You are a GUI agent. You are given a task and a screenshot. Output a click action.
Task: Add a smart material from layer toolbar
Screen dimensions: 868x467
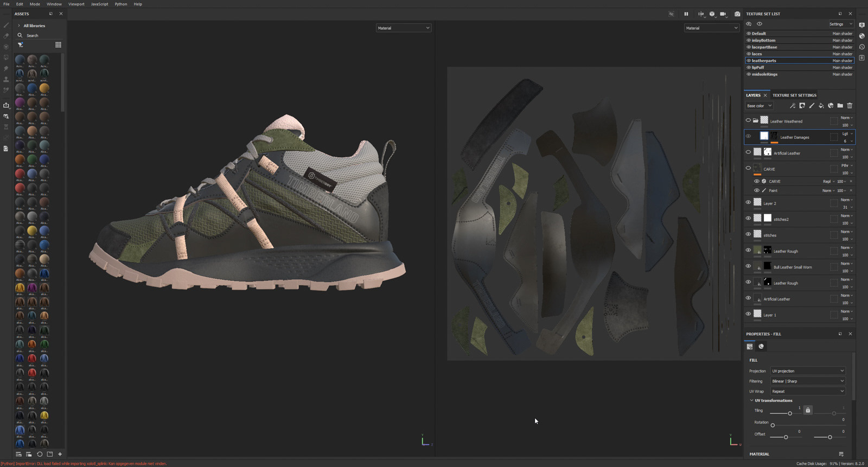tap(831, 106)
